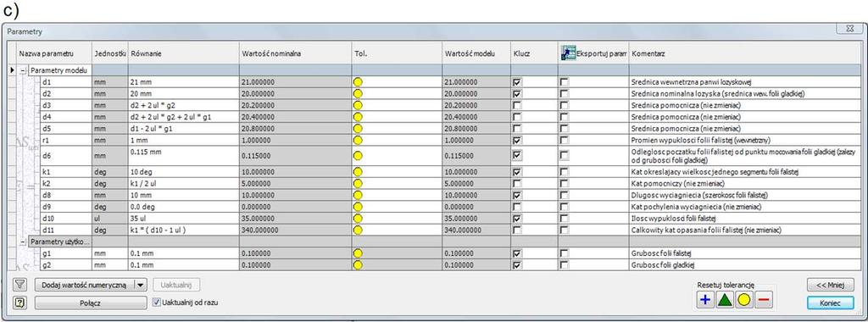Click the yellow tolerance circle in row d1
Viewport: 868px width, 322px height.
[358, 82]
